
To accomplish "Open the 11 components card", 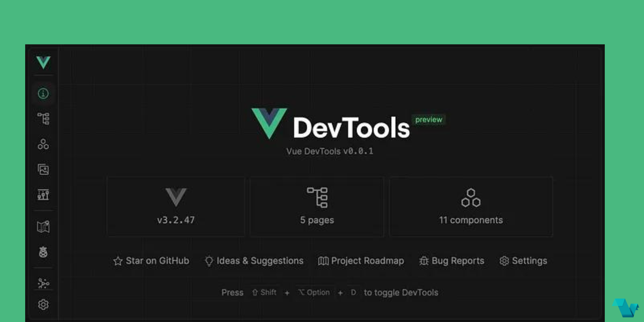I will [471, 206].
